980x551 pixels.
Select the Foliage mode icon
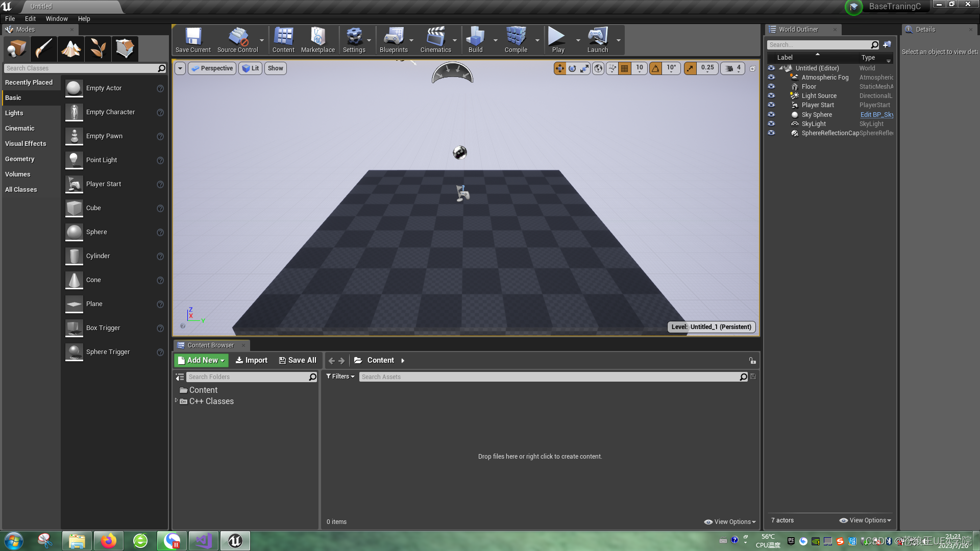pos(97,48)
